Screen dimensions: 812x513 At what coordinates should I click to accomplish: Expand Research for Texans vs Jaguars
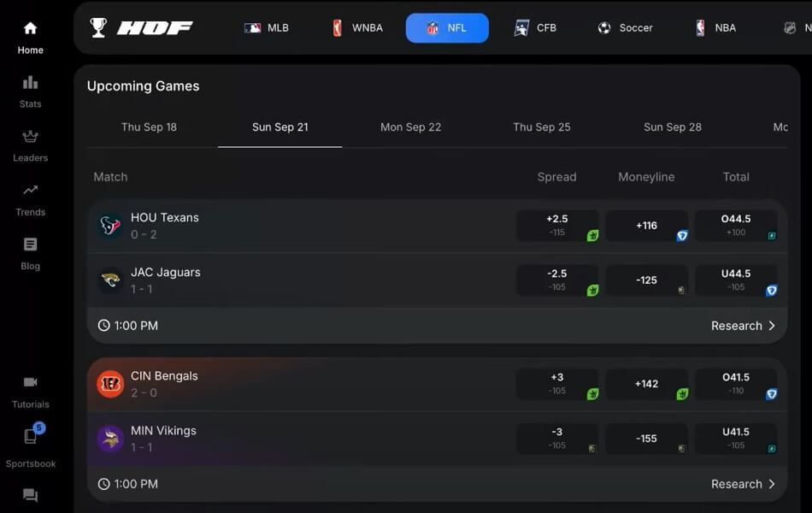[743, 326]
